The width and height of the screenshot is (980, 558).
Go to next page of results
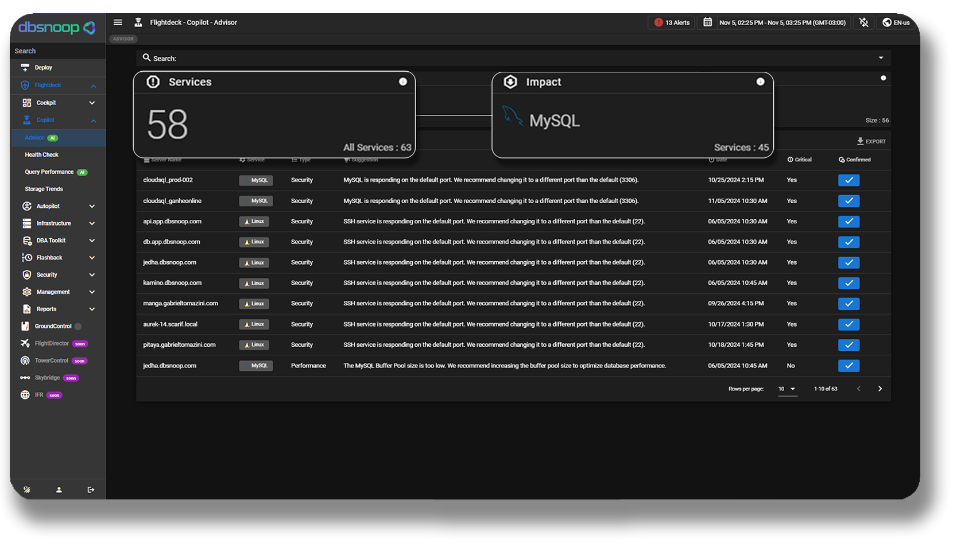pyautogui.click(x=880, y=389)
